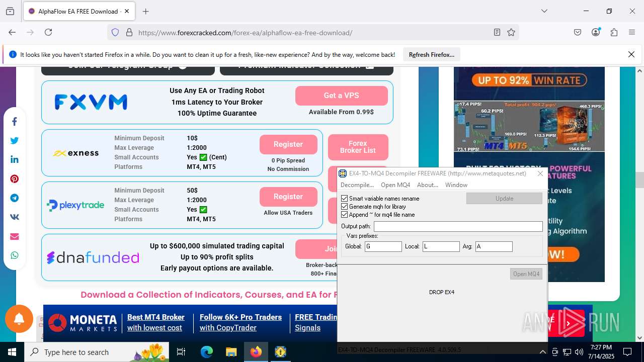The width and height of the screenshot is (644, 362).
Task: Dismiss the Firefox refresh notification bar
Action: (x=631, y=54)
